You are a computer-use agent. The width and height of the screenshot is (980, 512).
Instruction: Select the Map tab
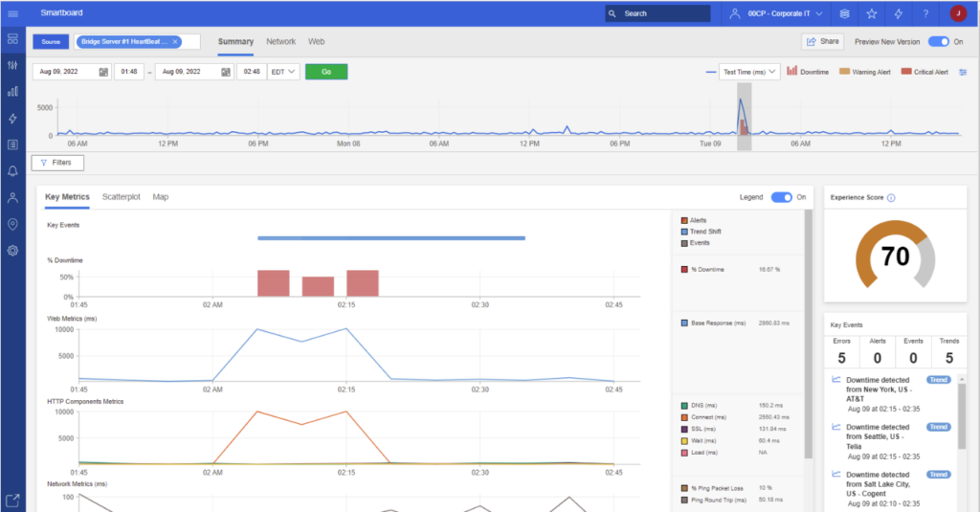161,197
